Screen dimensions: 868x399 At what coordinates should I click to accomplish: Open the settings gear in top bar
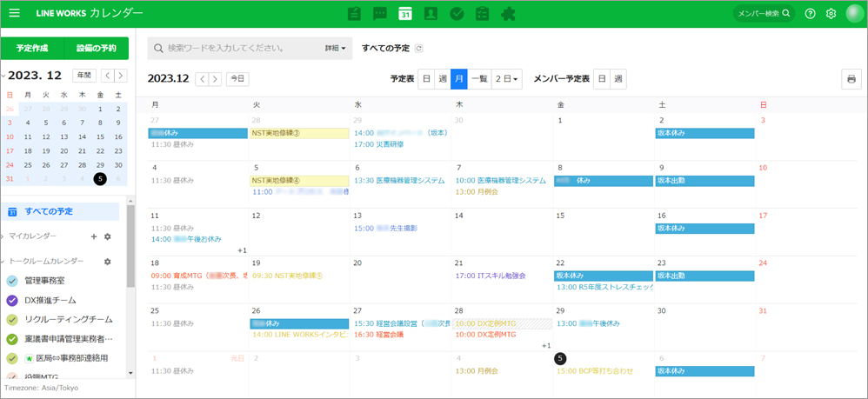pyautogui.click(x=831, y=14)
